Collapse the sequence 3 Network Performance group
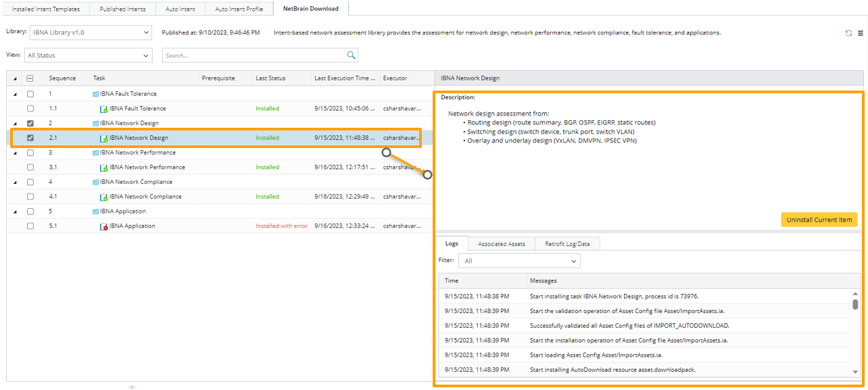The width and height of the screenshot is (868, 390). click(x=16, y=153)
